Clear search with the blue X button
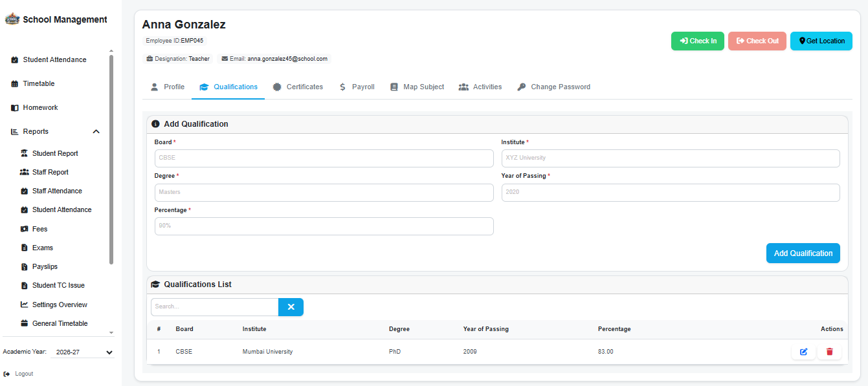 pos(291,307)
